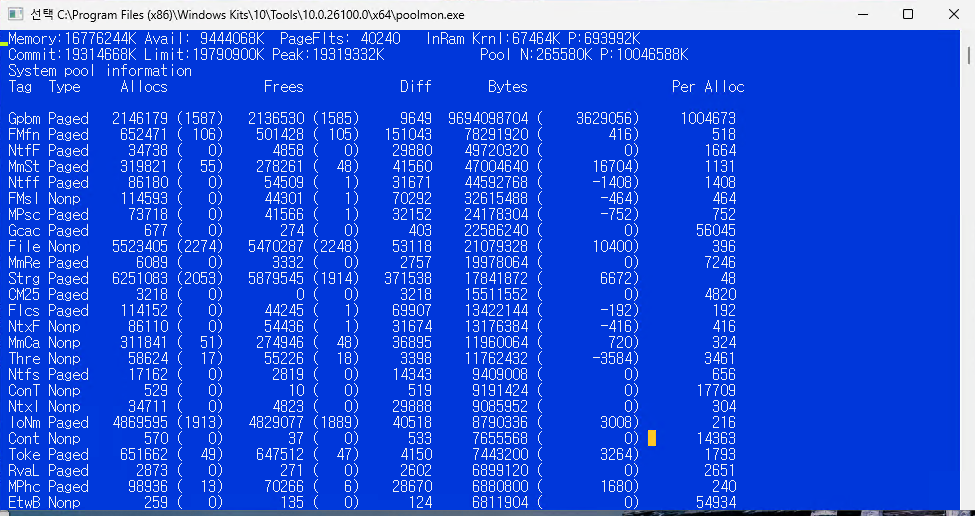This screenshot has width=975, height=516.
Task: Click the File frees value 5470287
Action: [x=275, y=247]
